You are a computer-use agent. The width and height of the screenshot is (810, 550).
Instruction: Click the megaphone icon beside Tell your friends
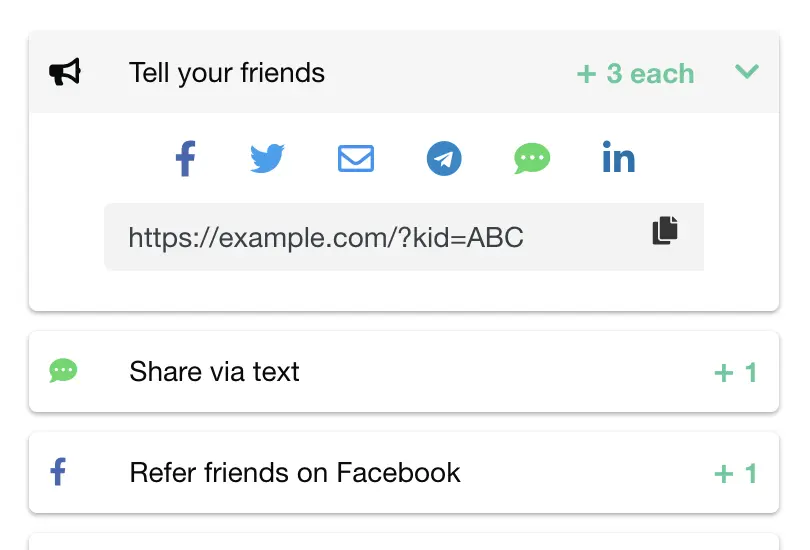[65, 72]
